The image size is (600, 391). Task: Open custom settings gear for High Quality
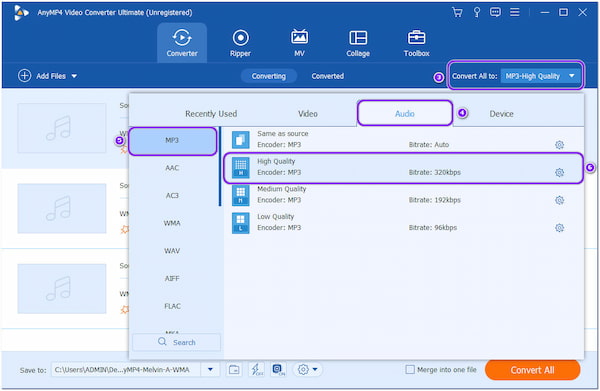coord(559,173)
